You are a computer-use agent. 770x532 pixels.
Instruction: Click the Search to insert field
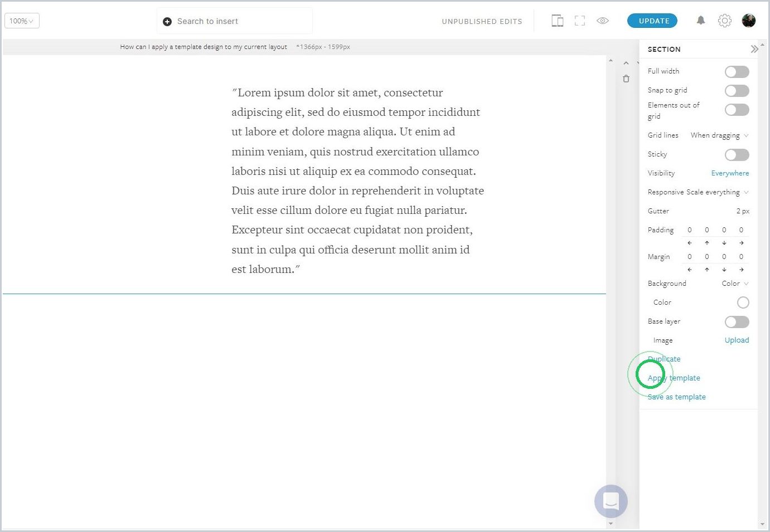[x=234, y=21]
